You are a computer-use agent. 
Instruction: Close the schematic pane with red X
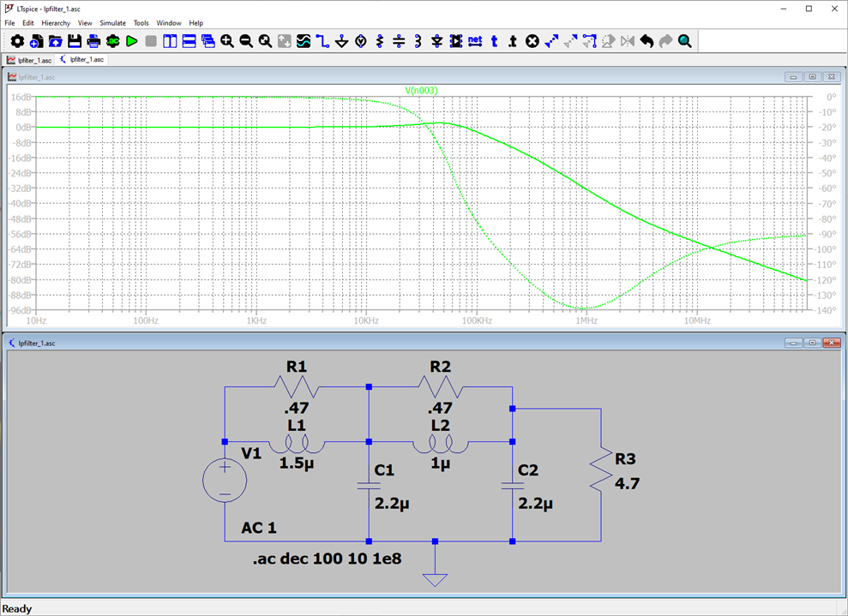[831, 343]
